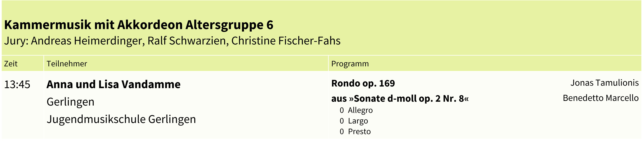Open Jugendmusikschule Gerlingen school entry
Image resolution: width=644 pixels, height=141 pixels.
point(121,119)
